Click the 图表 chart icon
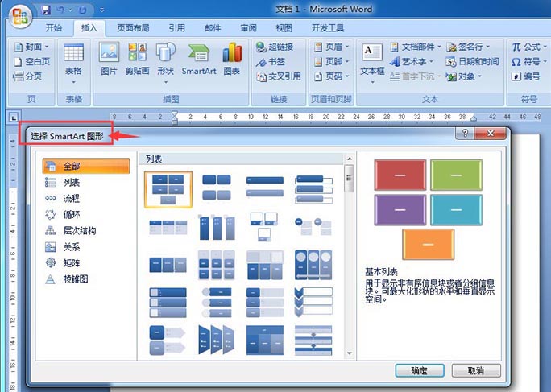 click(x=232, y=59)
